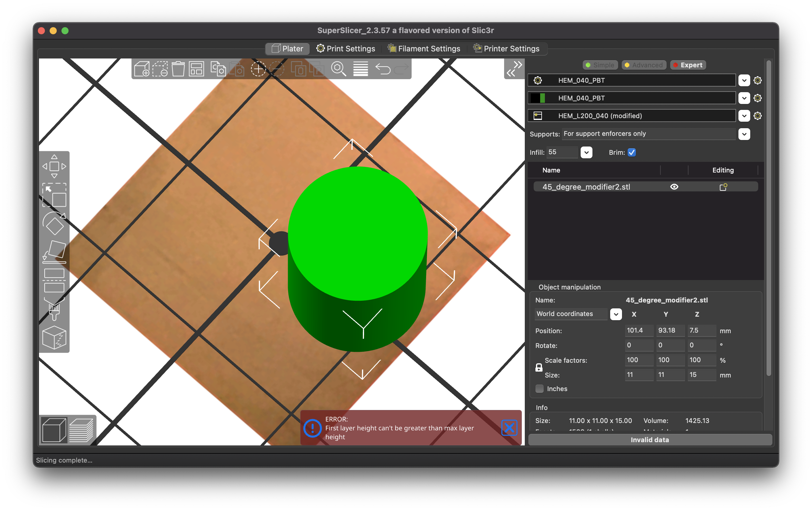Select Expert mode

click(x=688, y=65)
